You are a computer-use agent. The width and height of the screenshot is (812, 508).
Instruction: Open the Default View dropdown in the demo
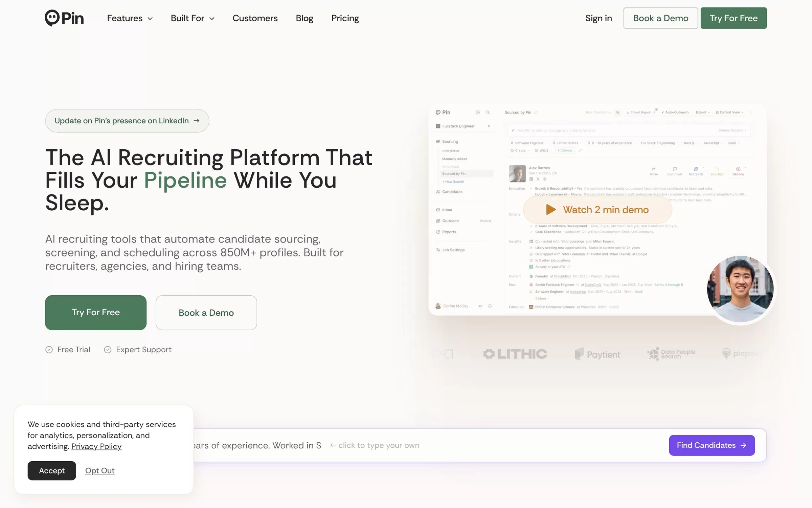coord(729,112)
